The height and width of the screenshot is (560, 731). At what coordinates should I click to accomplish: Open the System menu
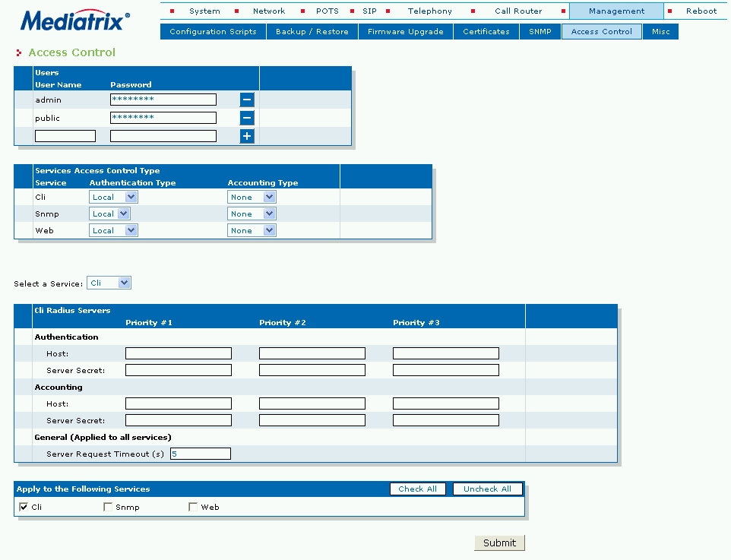click(x=204, y=11)
